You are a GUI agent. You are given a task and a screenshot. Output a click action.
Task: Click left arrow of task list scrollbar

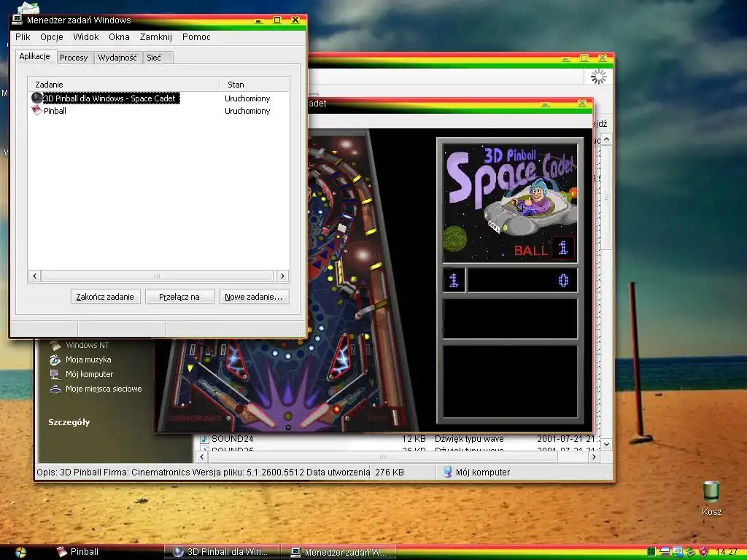(x=35, y=276)
